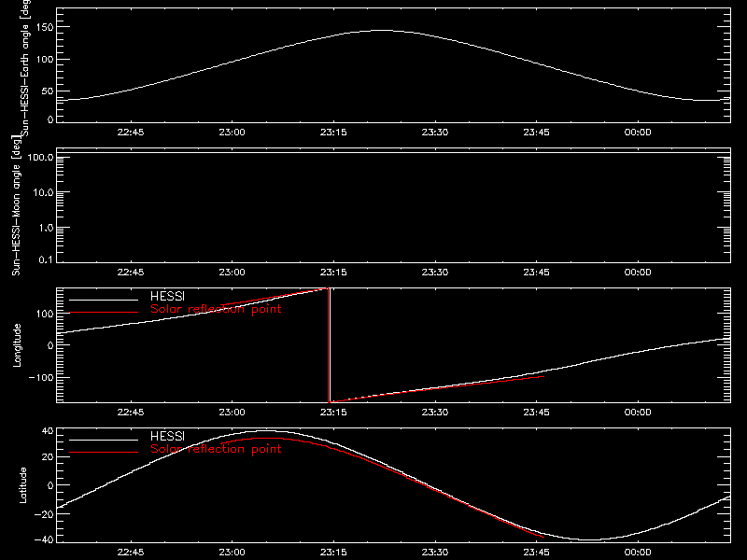Click 'HESSI' legend label in Latitude plot
The height and width of the screenshot is (560, 747).
(167, 437)
